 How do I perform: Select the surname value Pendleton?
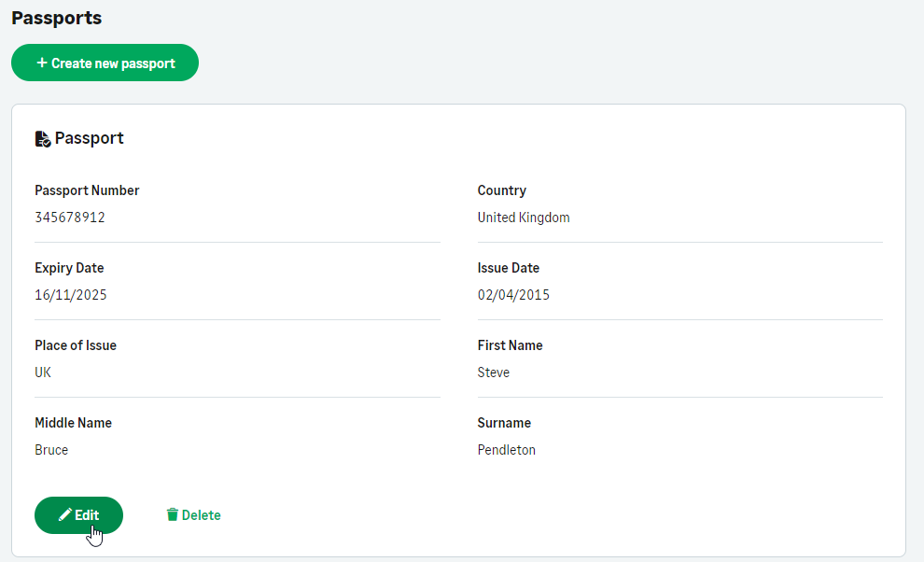(507, 450)
